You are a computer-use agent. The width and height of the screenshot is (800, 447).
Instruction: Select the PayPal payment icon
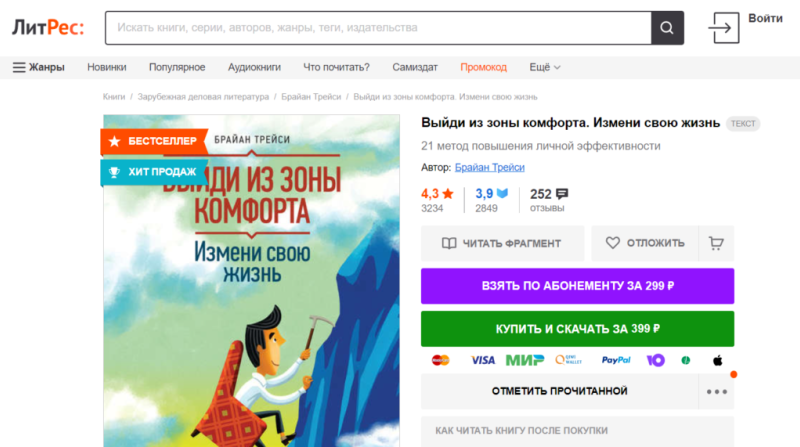[x=616, y=360]
